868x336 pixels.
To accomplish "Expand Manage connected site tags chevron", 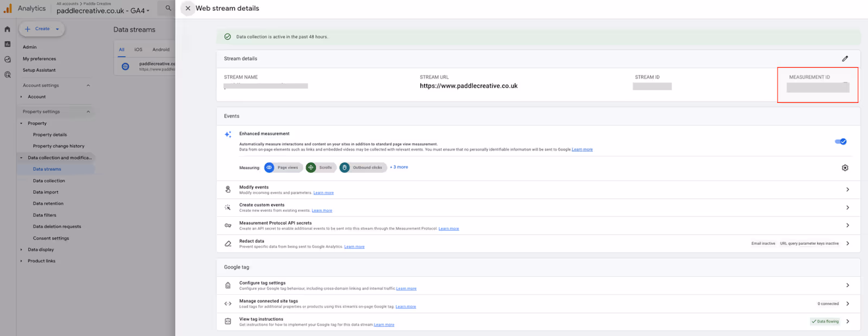I will [847, 303].
